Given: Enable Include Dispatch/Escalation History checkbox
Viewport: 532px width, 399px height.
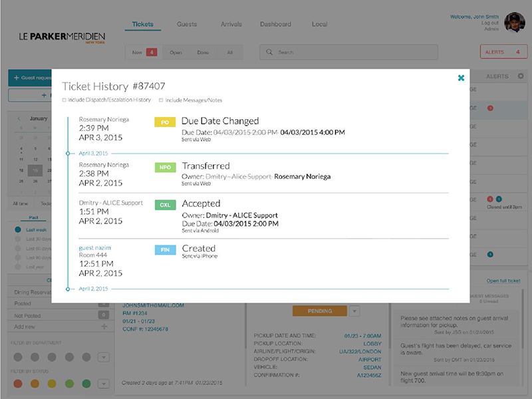Looking at the screenshot, I should [64, 100].
